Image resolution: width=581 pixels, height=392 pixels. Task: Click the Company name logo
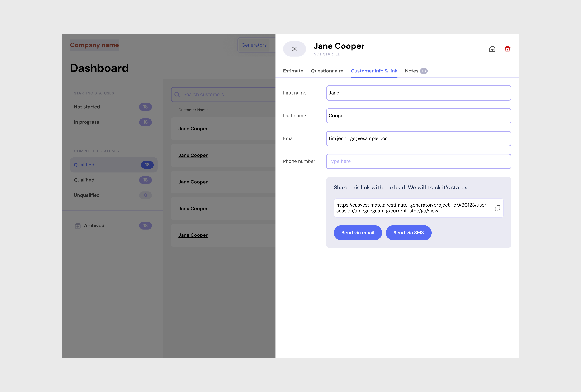pyautogui.click(x=94, y=45)
